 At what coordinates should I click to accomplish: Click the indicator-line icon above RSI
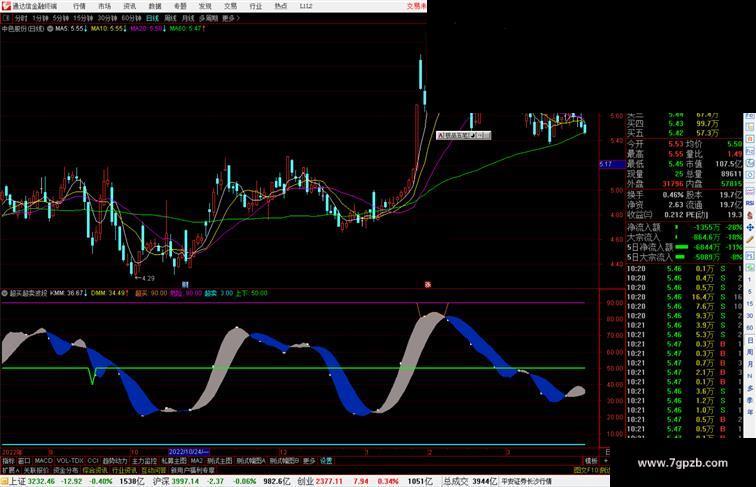(x=750, y=191)
